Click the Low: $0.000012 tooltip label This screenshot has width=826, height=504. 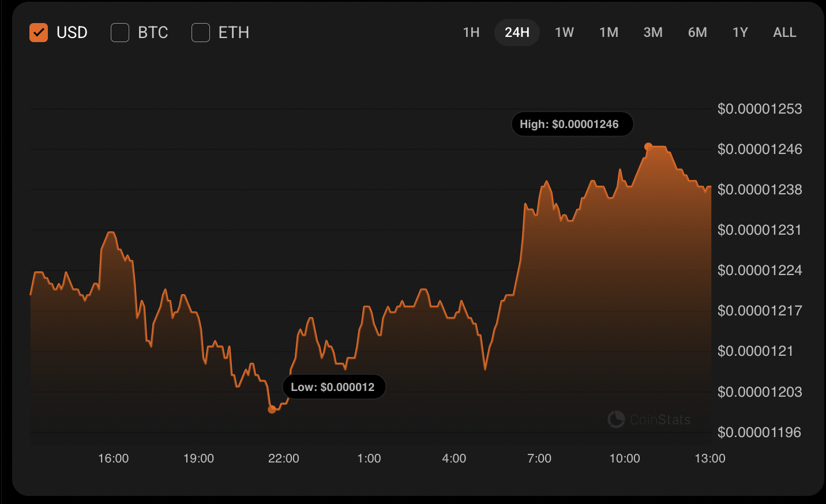[334, 387]
